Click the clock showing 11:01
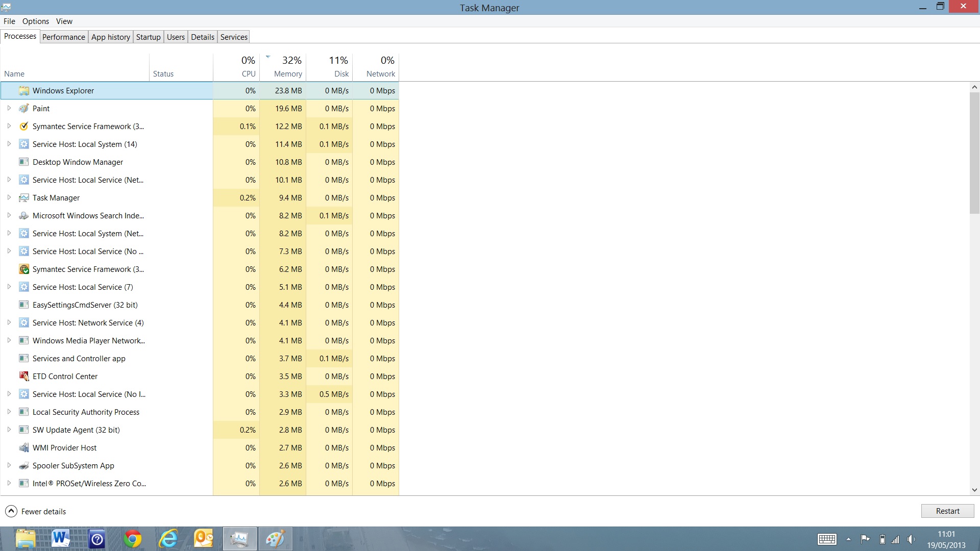Screen dimensions: 980x551 (946, 534)
